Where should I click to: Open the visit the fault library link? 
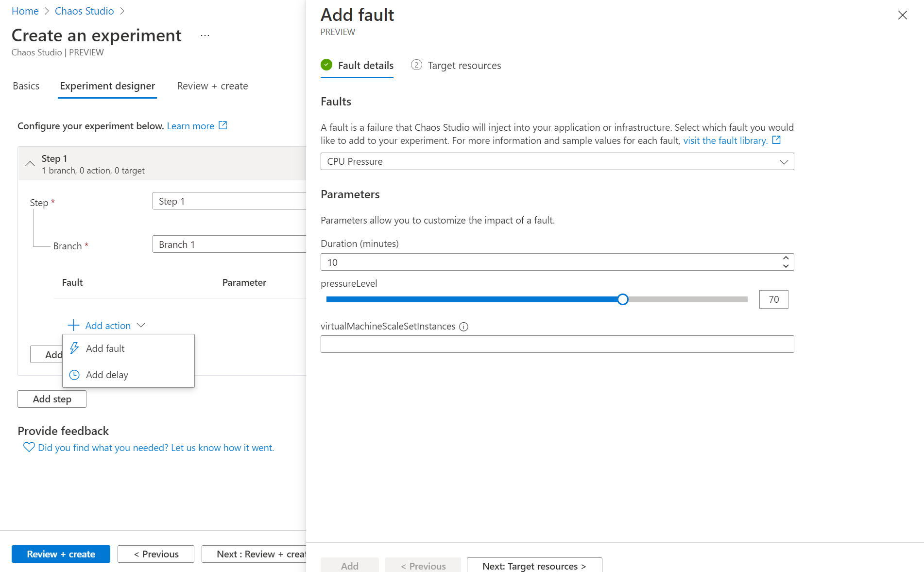[x=725, y=140]
